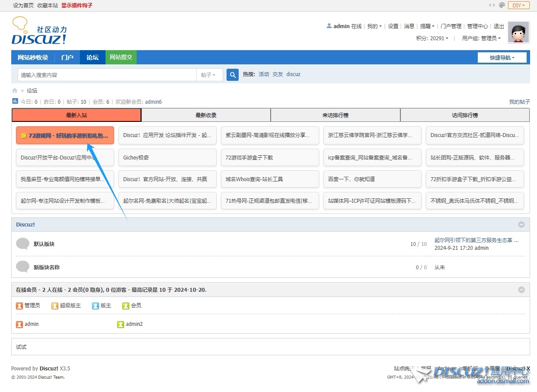
Task: Open the 帖子 search type dropdown
Action: click(209, 75)
